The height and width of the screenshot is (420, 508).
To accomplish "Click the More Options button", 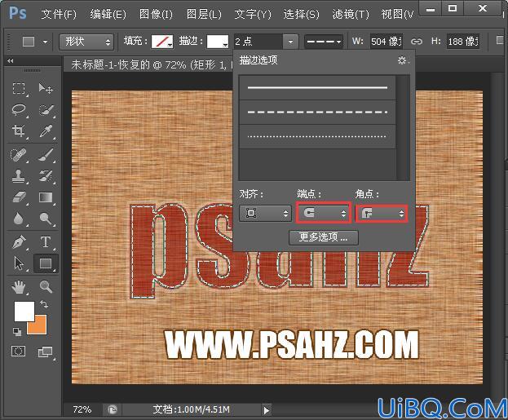I will pyautogui.click(x=324, y=237).
